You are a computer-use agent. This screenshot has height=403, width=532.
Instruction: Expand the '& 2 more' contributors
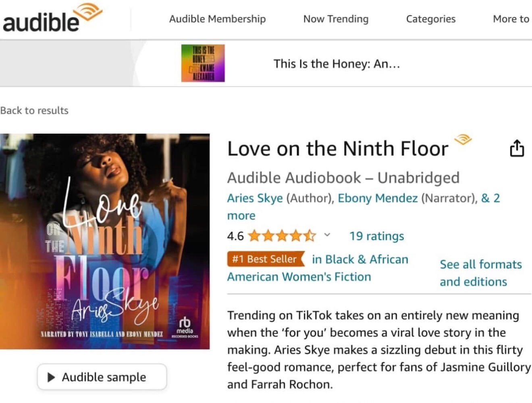click(490, 198)
